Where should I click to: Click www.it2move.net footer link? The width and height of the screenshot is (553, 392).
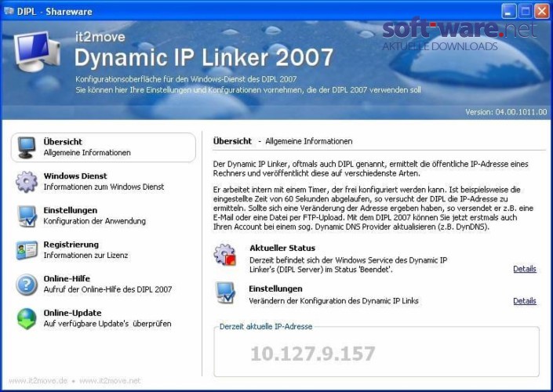[110, 381]
